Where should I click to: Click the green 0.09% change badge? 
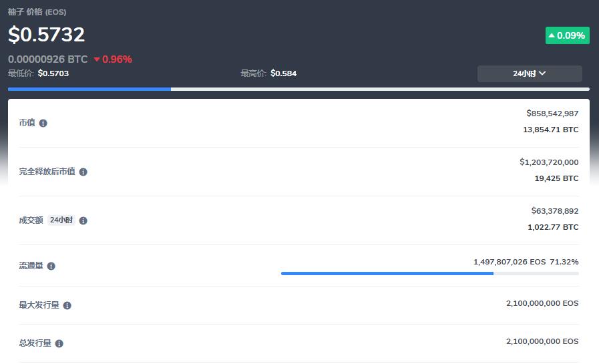pyautogui.click(x=567, y=35)
